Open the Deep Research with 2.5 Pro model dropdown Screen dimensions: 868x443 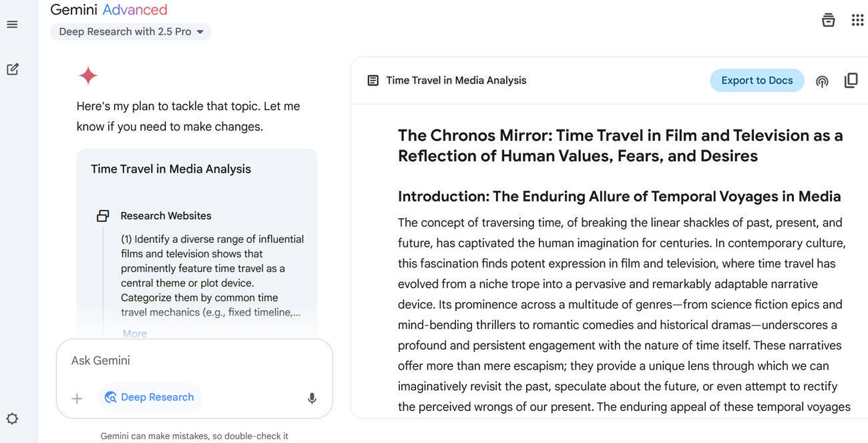click(131, 31)
